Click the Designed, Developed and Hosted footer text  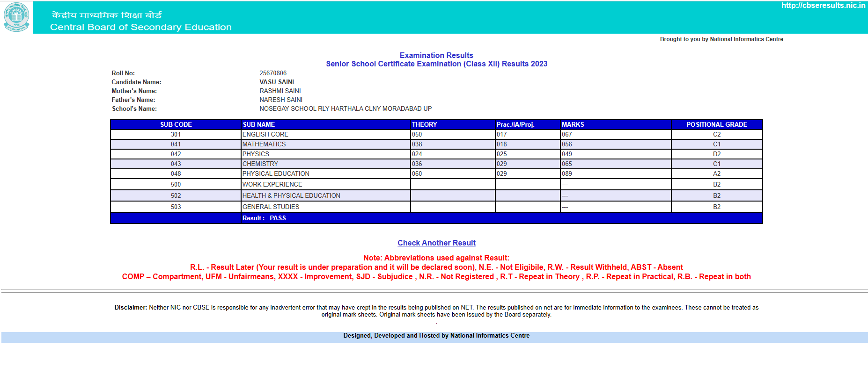pos(436,335)
